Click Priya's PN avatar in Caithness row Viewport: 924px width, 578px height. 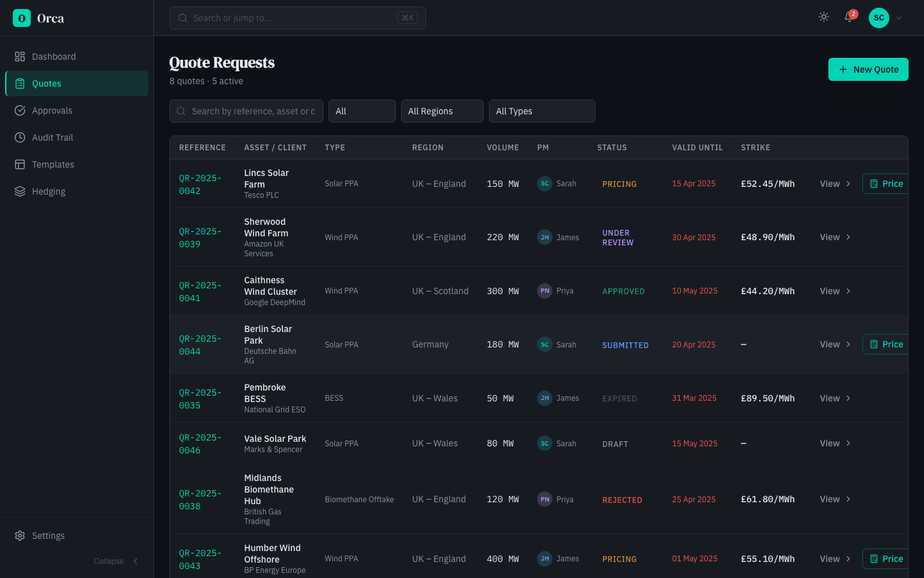(x=545, y=291)
